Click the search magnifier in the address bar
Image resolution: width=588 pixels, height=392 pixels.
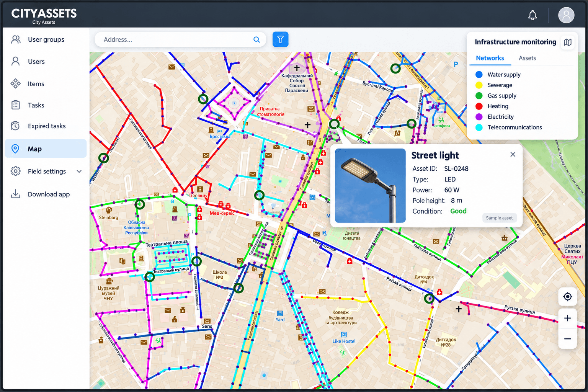pos(256,39)
